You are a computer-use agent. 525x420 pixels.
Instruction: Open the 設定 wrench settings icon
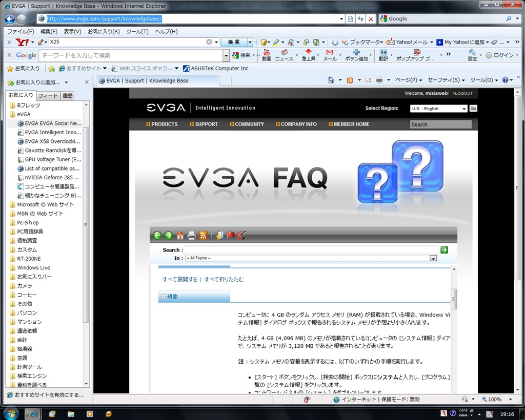(472, 55)
